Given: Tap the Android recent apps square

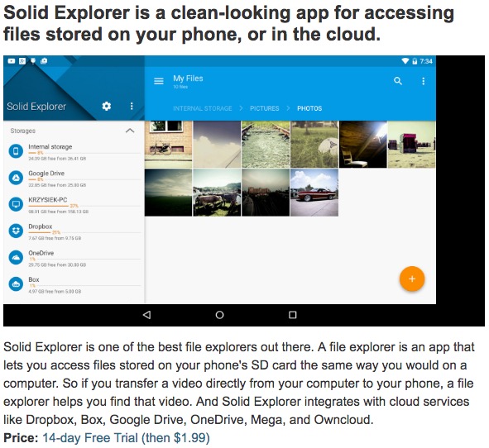Looking at the screenshot, I should point(293,315).
